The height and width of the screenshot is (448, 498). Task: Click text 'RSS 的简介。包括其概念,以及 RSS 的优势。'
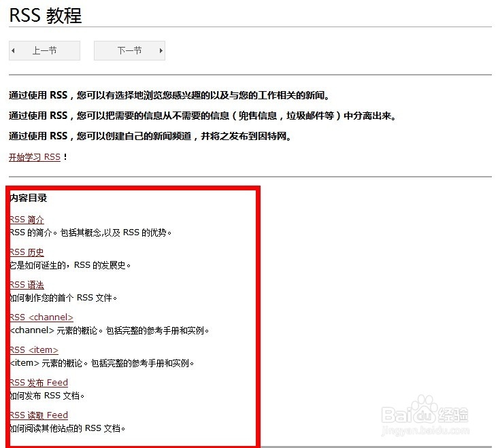click(x=90, y=232)
